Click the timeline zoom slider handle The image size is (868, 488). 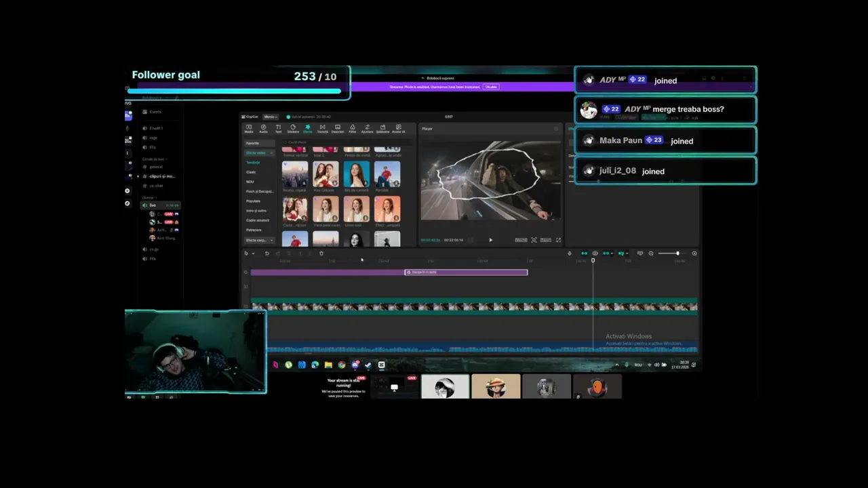678,253
